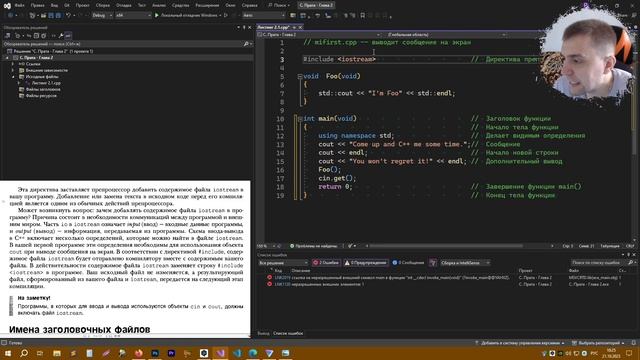
Task: Select the first error row in the Error List
Action: [x=446, y=278]
